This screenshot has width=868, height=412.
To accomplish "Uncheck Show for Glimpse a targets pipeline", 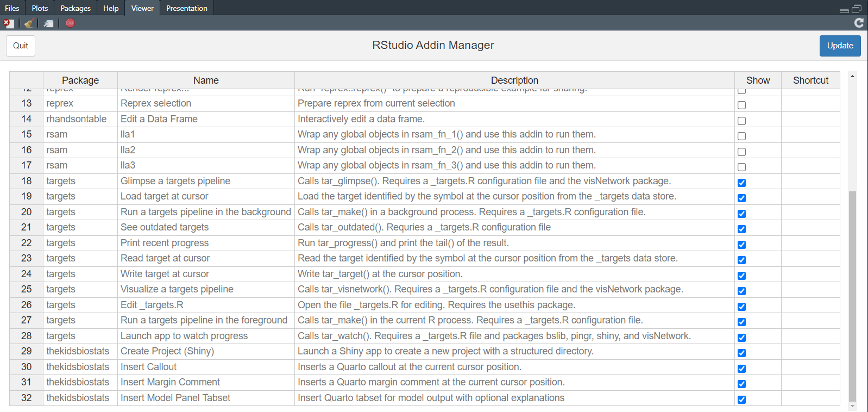I will 741,183.
